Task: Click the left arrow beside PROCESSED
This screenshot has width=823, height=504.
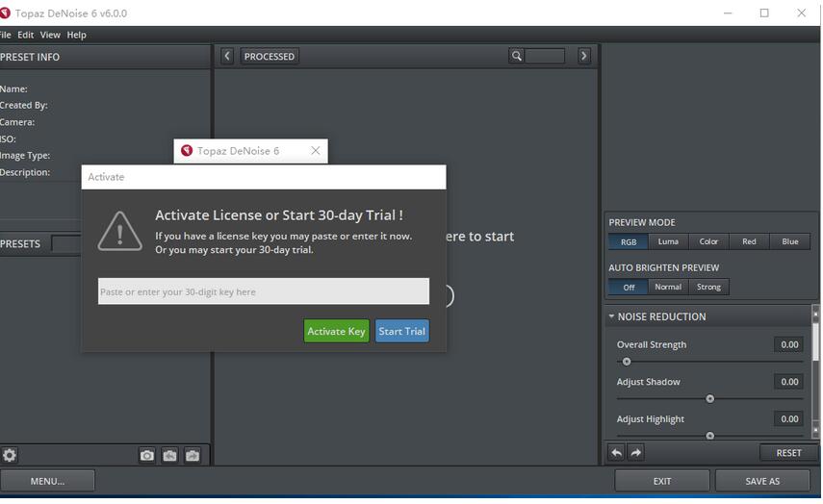Action: click(x=227, y=56)
